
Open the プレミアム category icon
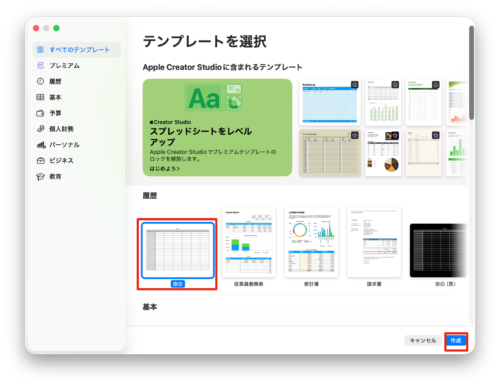(x=40, y=66)
